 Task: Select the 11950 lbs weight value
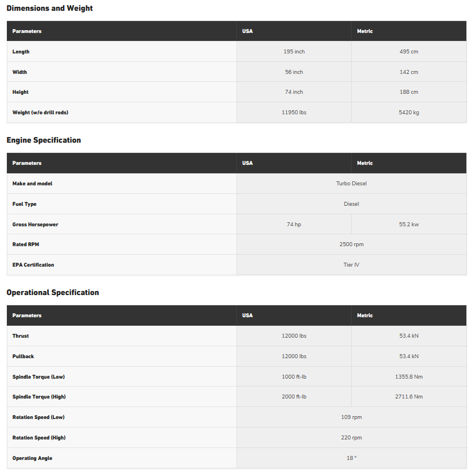pos(294,113)
